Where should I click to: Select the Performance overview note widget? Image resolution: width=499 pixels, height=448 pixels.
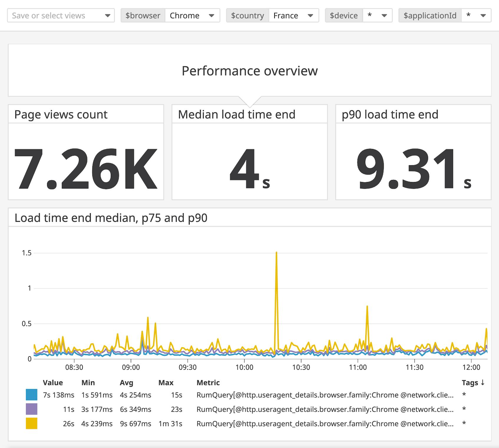coord(250,70)
